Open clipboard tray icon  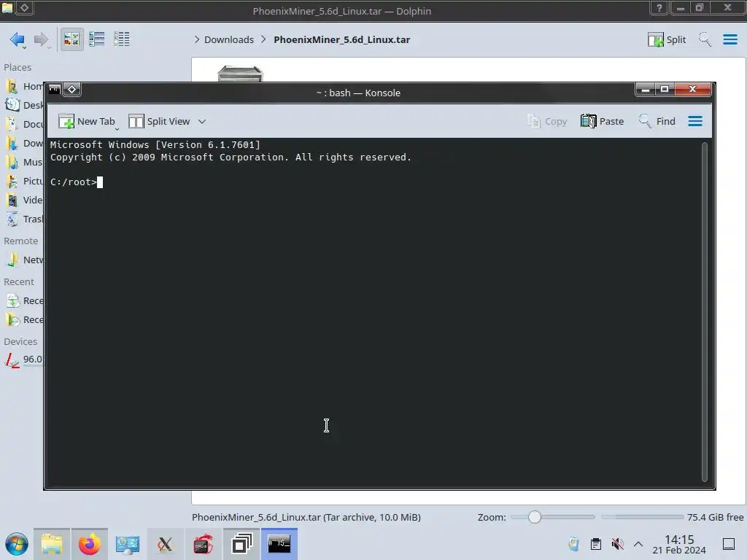point(595,544)
